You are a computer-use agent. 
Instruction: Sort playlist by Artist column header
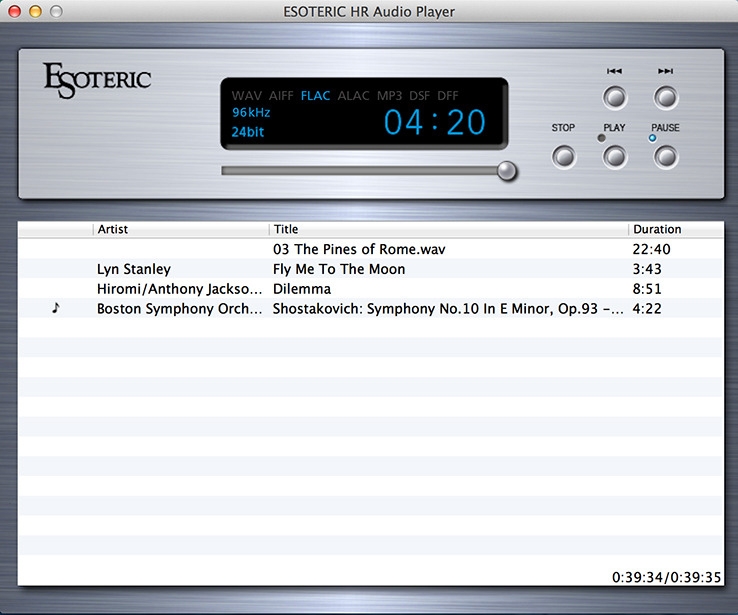[x=180, y=229]
